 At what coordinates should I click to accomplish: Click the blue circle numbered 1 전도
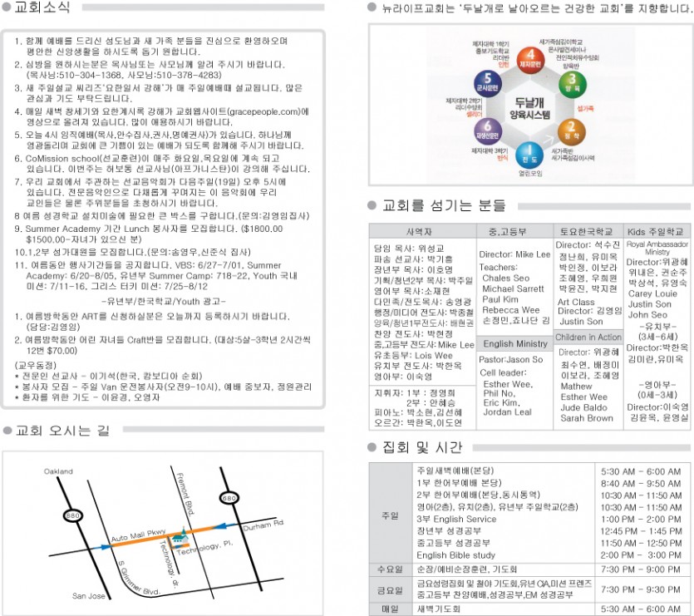[529, 155]
